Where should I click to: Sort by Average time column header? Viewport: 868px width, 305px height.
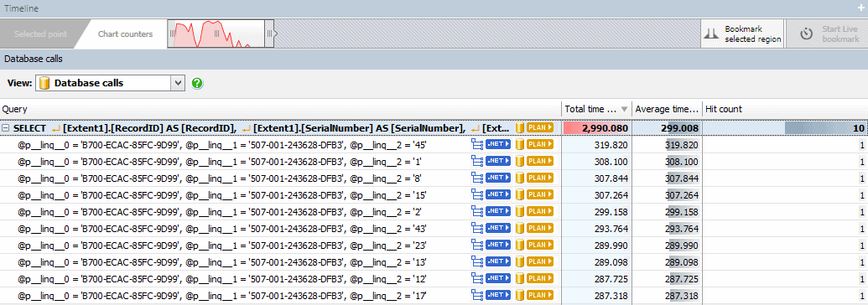pyautogui.click(x=667, y=109)
